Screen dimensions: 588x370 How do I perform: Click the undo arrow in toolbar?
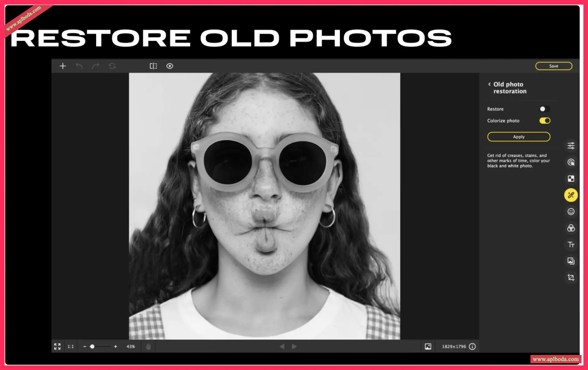[x=79, y=66]
